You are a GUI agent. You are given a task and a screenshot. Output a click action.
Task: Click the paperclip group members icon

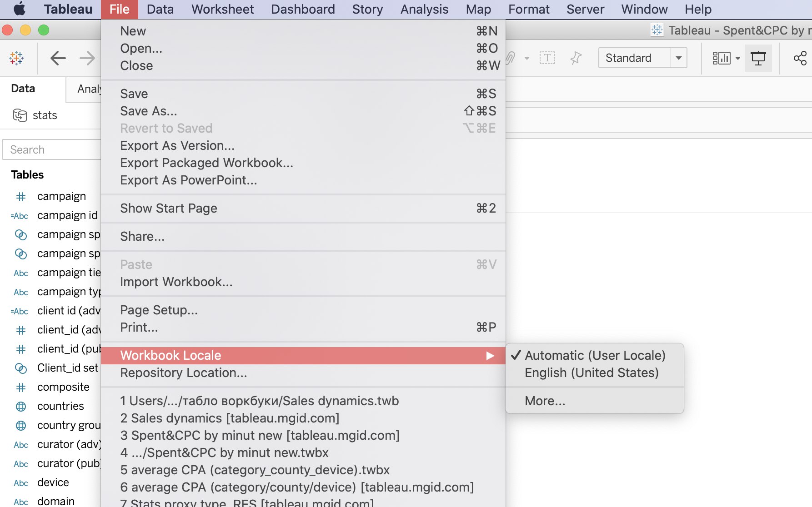pos(511,58)
